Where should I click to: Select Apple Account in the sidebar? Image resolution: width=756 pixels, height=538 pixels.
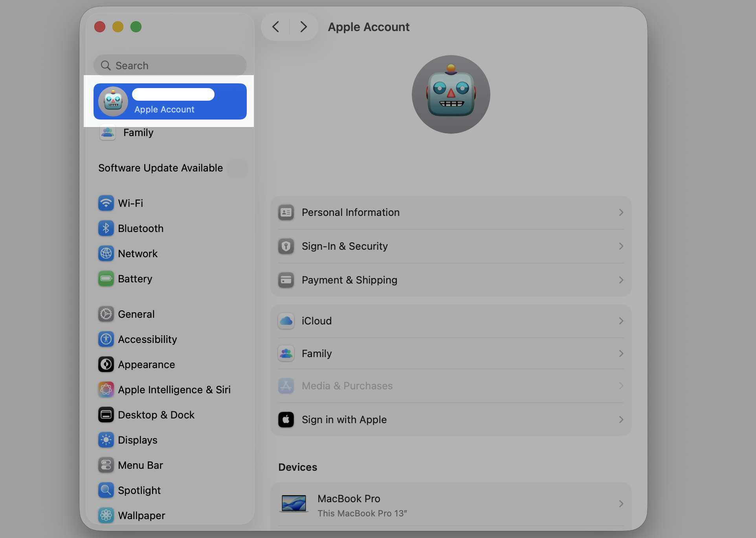coord(170,101)
